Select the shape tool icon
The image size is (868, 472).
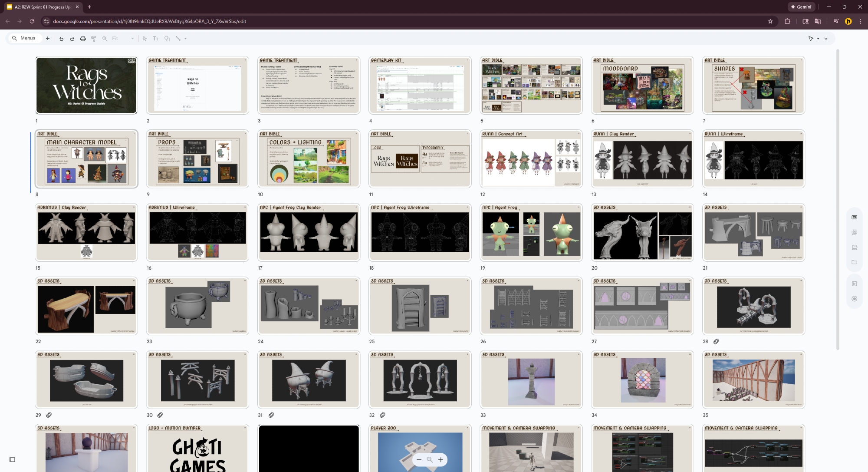pos(167,39)
